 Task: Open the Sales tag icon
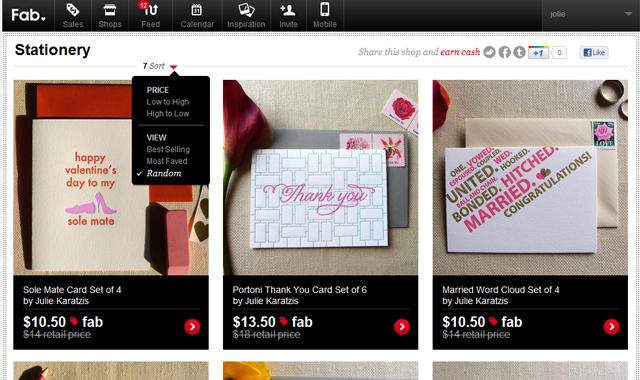click(x=73, y=10)
